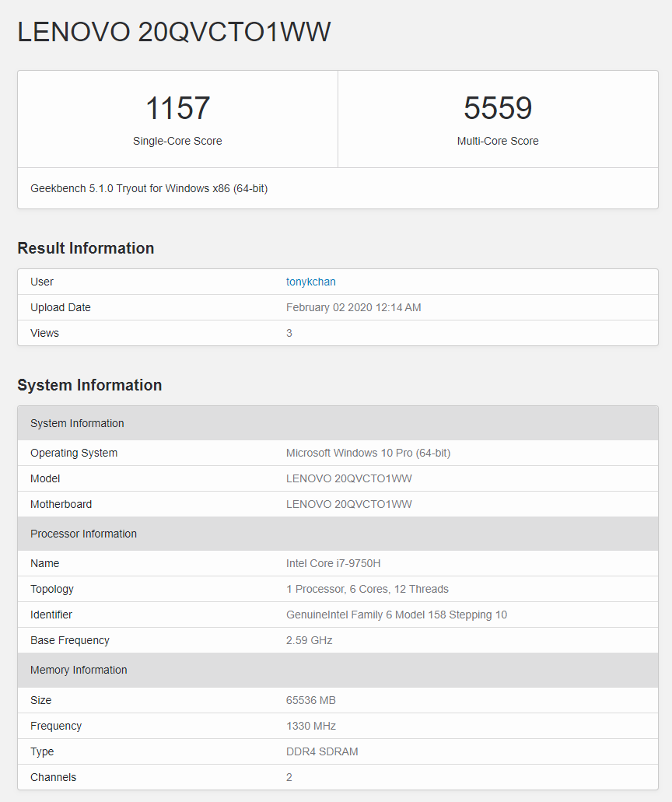Click the memory "Size" row label
The height and width of the screenshot is (802, 672).
[41, 700]
